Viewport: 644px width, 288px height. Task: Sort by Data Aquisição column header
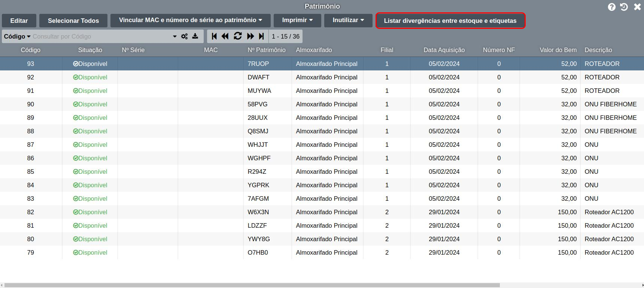point(444,50)
